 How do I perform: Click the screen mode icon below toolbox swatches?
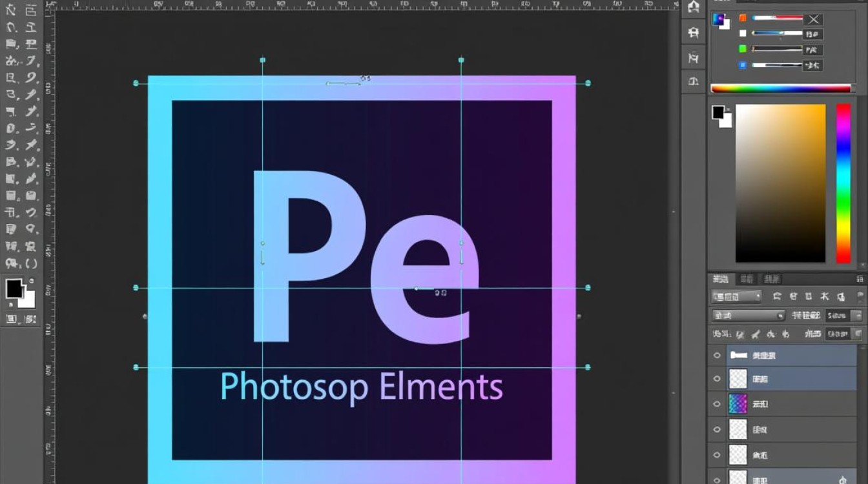[30, 319]
